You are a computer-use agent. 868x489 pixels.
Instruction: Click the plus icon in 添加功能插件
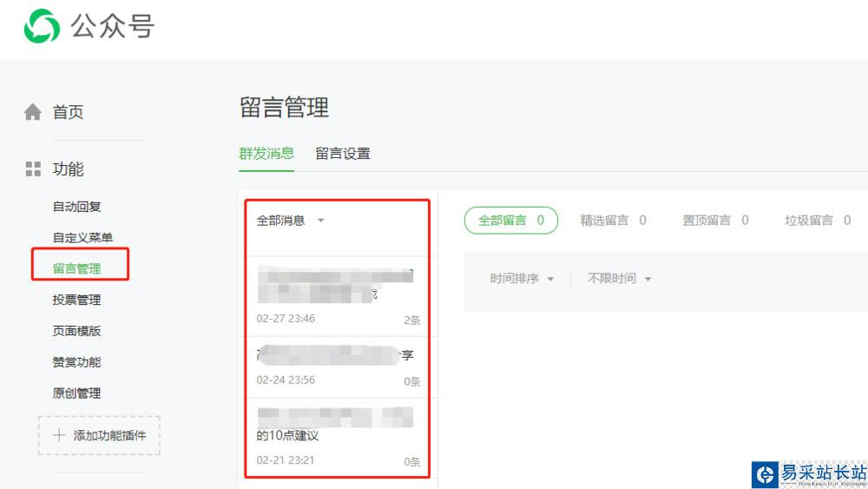point(59,435)
